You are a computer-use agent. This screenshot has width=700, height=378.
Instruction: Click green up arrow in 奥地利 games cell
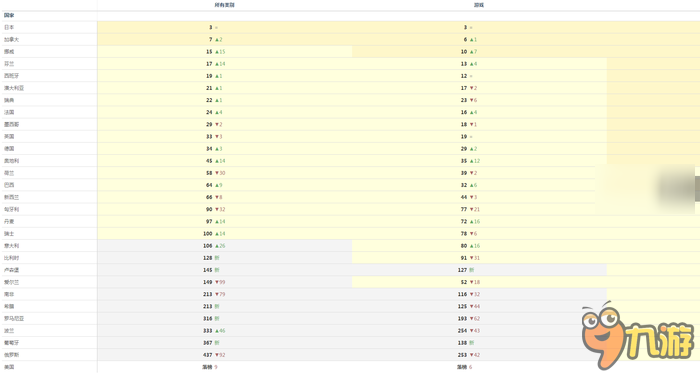471,161
